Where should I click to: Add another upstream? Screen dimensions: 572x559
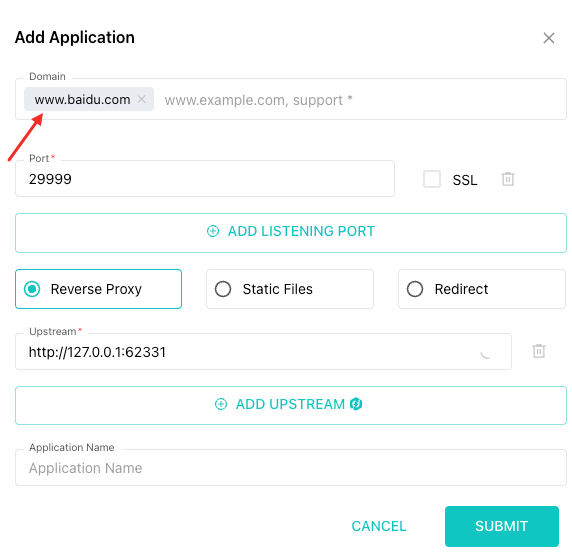(x=291, y=405)
